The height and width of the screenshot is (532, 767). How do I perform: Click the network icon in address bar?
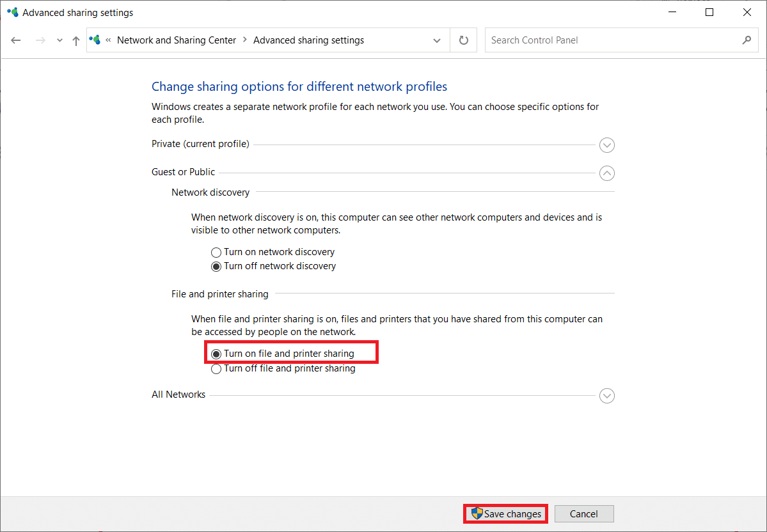(x=95, y=40)
